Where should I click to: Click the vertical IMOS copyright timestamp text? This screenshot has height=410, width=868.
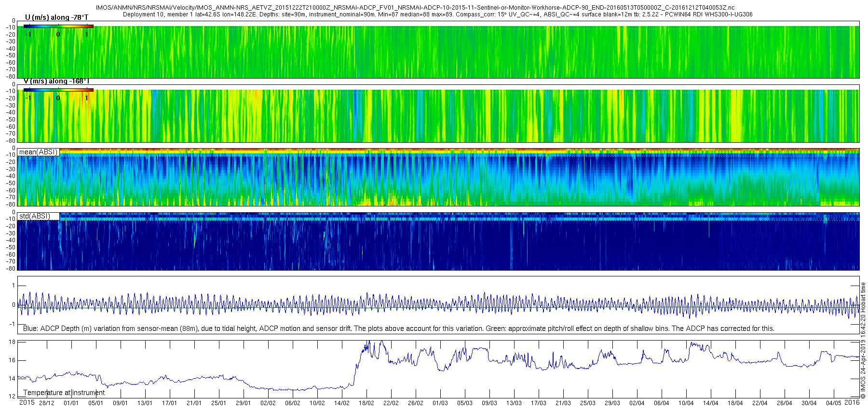[x=863, y=340]
